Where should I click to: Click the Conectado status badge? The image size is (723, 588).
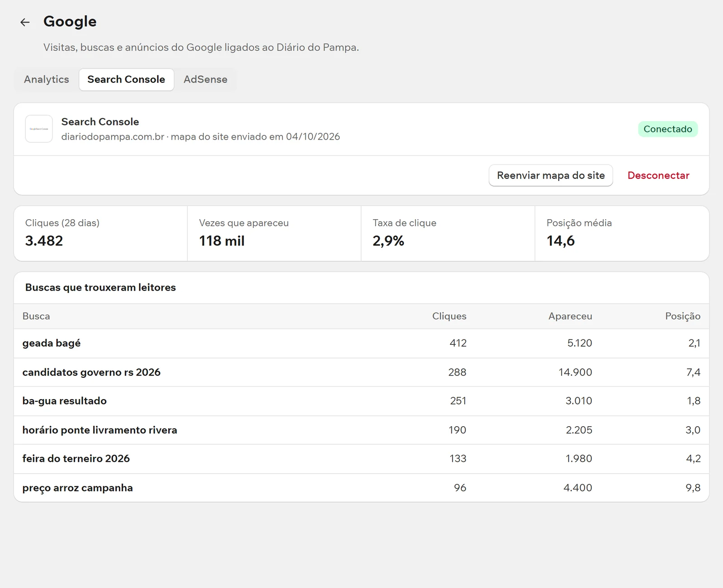(668, 129)
